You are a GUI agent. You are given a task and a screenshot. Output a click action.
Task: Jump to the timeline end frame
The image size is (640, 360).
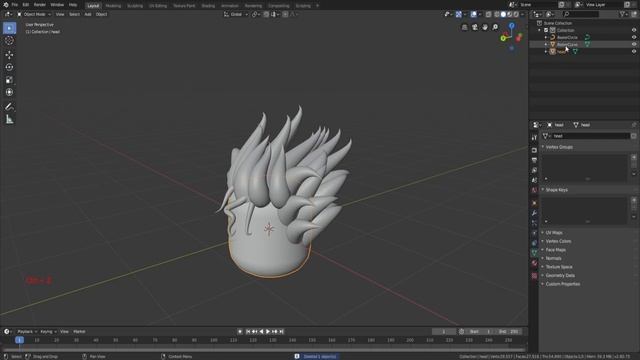(281, 332)
